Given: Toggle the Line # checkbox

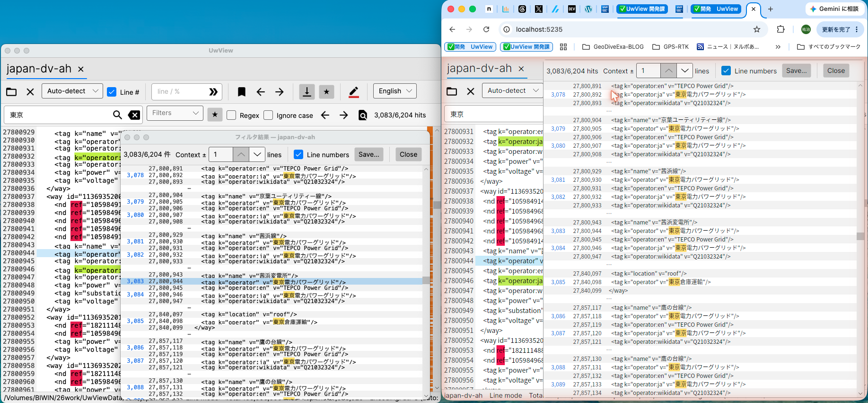Looking at the screenshot, I should click(112, 92).
